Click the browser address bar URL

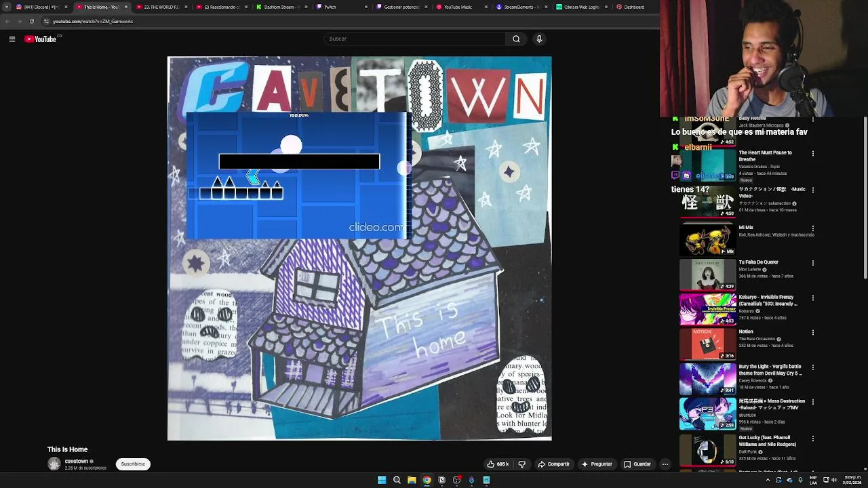pos(93,21)
